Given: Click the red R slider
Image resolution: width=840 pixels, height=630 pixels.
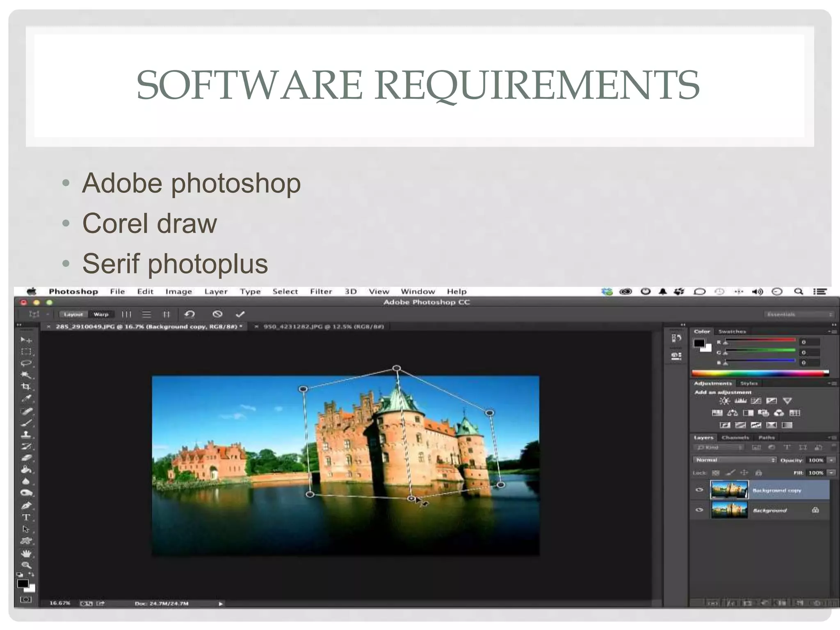Looking at the screenshot, I should pos(760,340).
